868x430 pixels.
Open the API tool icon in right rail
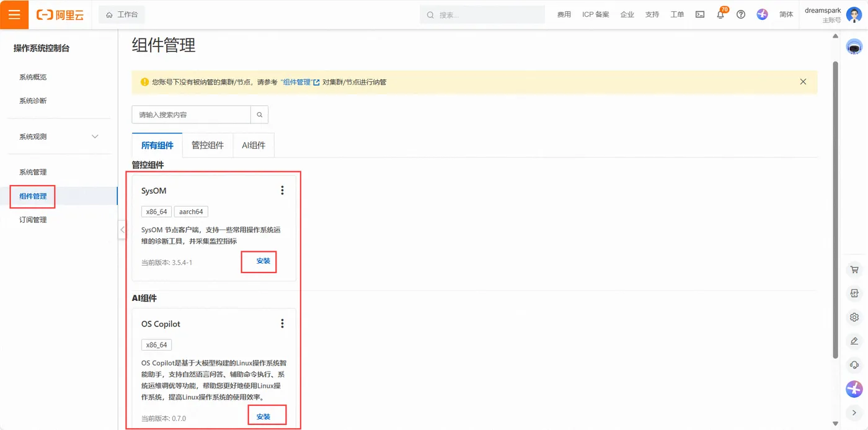point(854,293)
